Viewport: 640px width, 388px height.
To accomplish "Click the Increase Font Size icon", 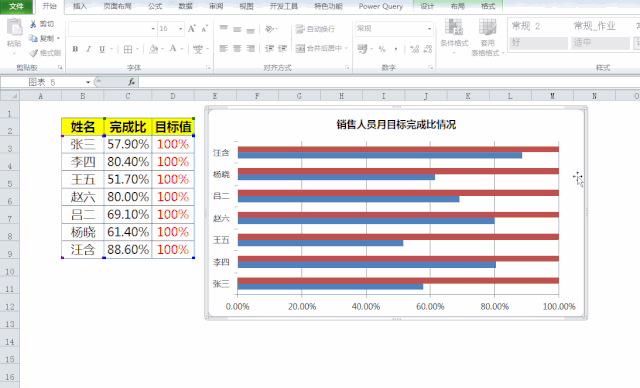I will (191, 29).
